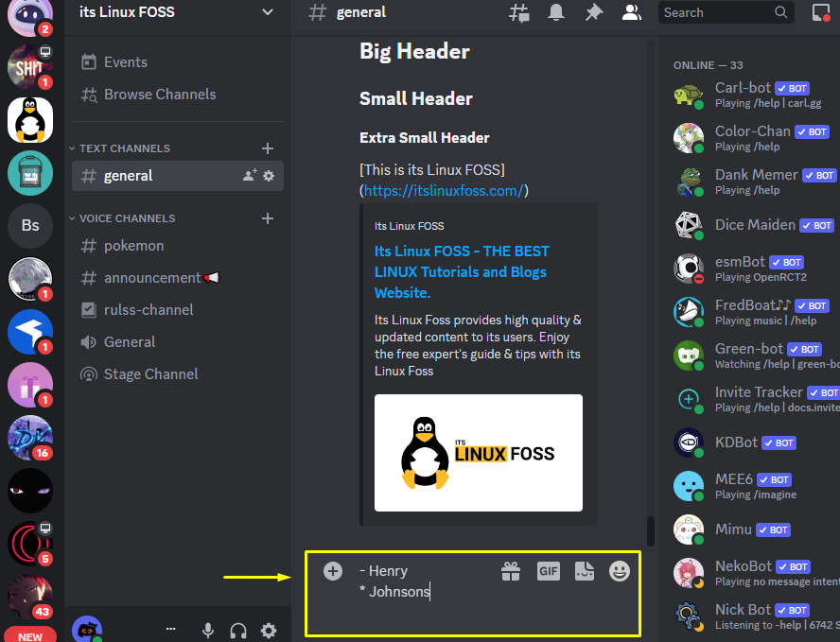The width and height of the screenshot is (840, 642).
Task: Select the general text channel
Action: click(177, 176)
